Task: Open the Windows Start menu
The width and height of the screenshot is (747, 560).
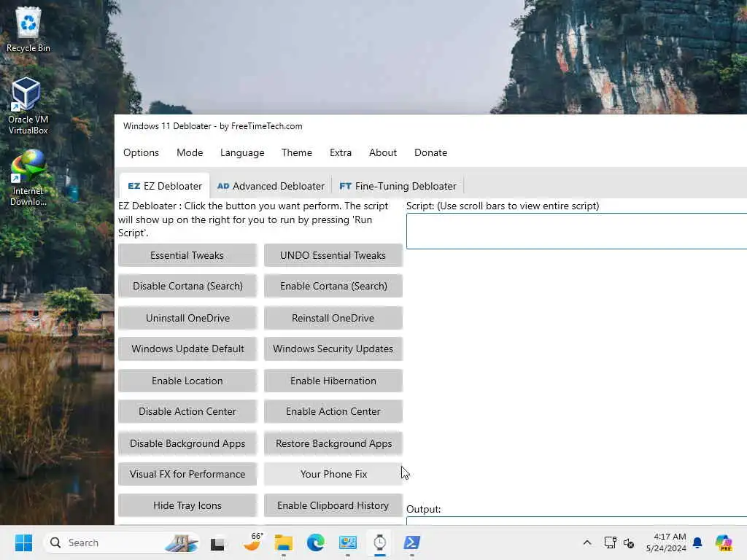Action: click(x=23, y=542)
